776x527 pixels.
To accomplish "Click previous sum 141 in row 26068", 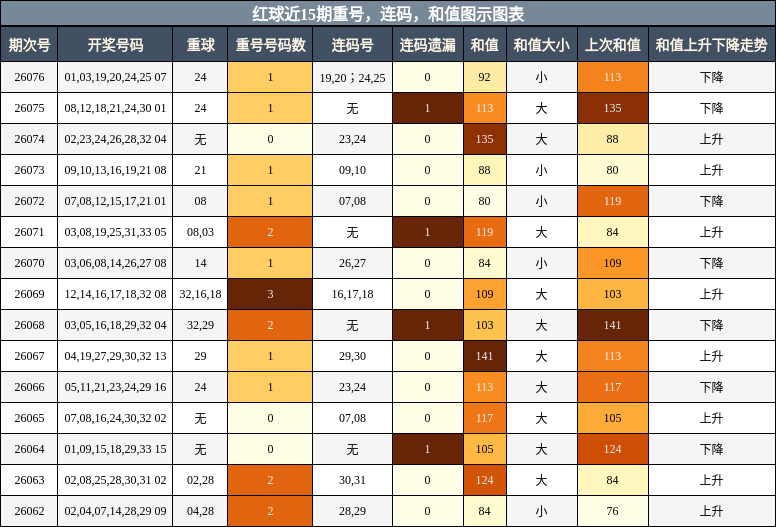I will tap(613, 325).
